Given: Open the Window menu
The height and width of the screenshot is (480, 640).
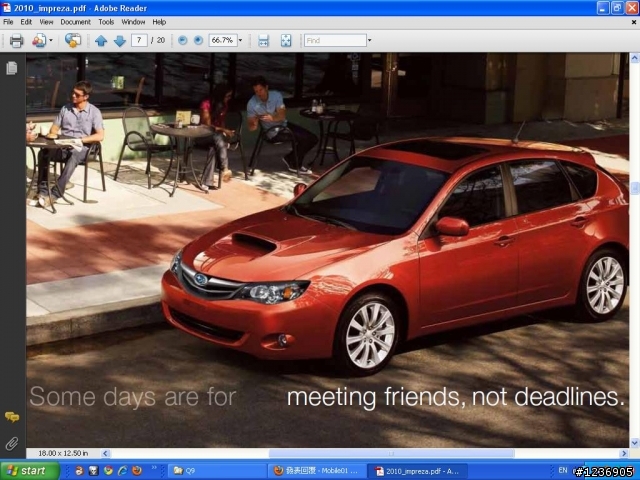Looking at the screenshot, I should coord(133,22).
